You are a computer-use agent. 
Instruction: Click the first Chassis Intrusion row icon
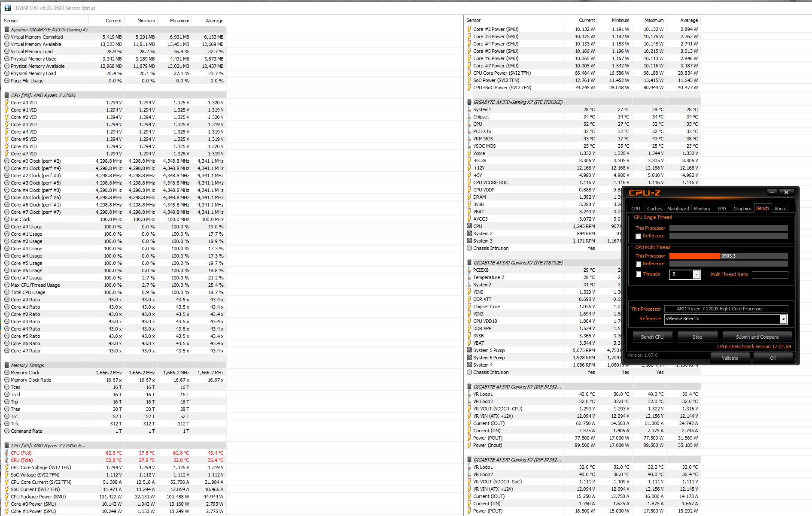(469, 248)
